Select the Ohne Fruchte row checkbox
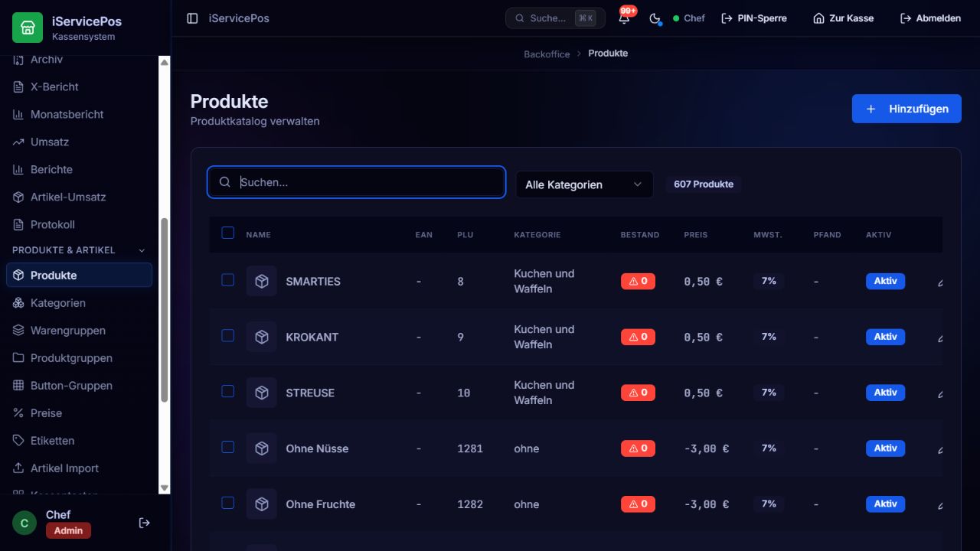 tap(227, 503)
